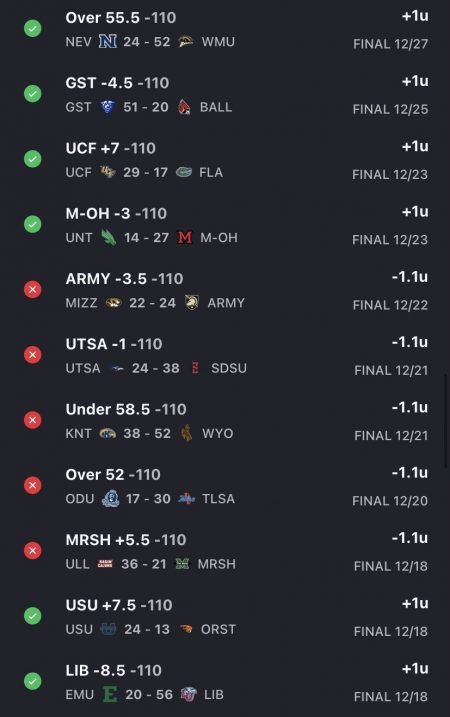Viewport: 450px width, 717px height.
Task: Click the Army team logo
Action: (192, 303)
